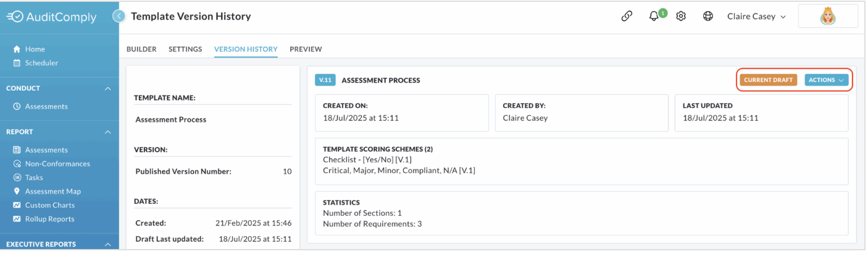The width and height of the screenshot is (868, 254).
Task: Click the Assessment Map pin icon
Action: tap(17, 191)
